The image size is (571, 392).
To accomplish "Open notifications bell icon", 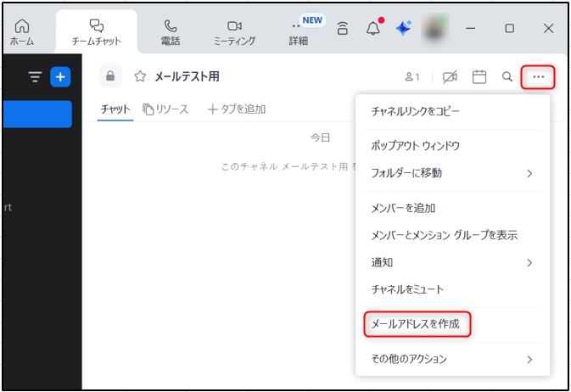I will coord(373,28).
